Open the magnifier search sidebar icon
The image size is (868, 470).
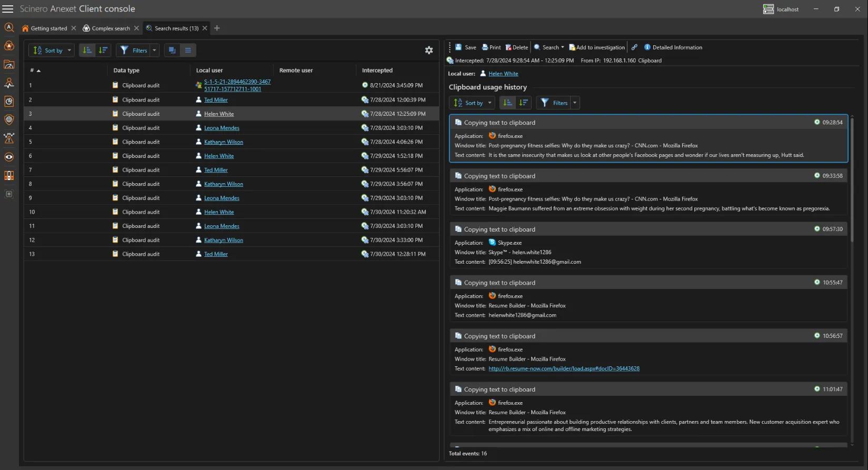9,27
